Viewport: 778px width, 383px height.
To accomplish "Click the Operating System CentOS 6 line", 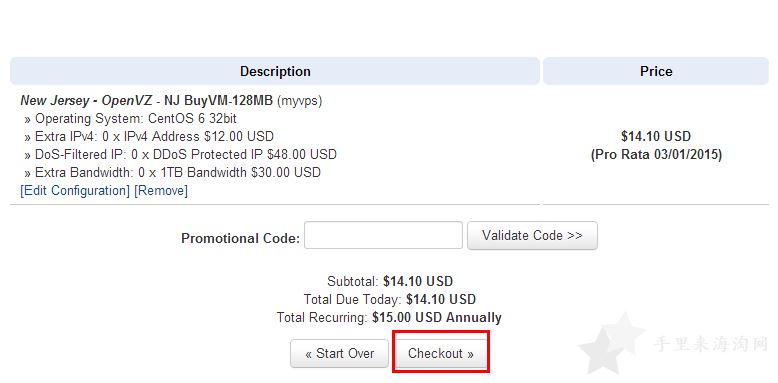I will click(x=130, y=119).
